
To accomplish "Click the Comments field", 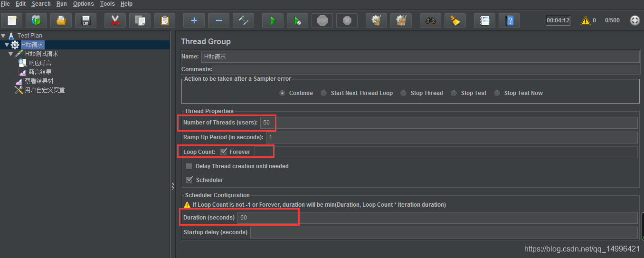I will pos(426,69).
